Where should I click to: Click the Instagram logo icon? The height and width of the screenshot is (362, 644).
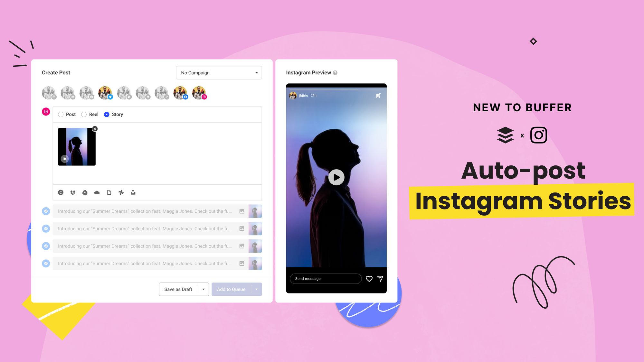(x=538, y=135)
